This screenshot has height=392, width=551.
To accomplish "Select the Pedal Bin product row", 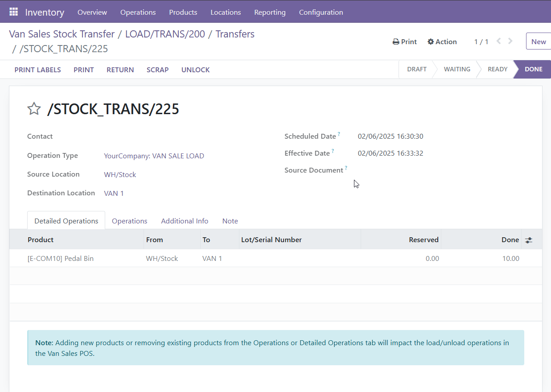I will point(61,258).
